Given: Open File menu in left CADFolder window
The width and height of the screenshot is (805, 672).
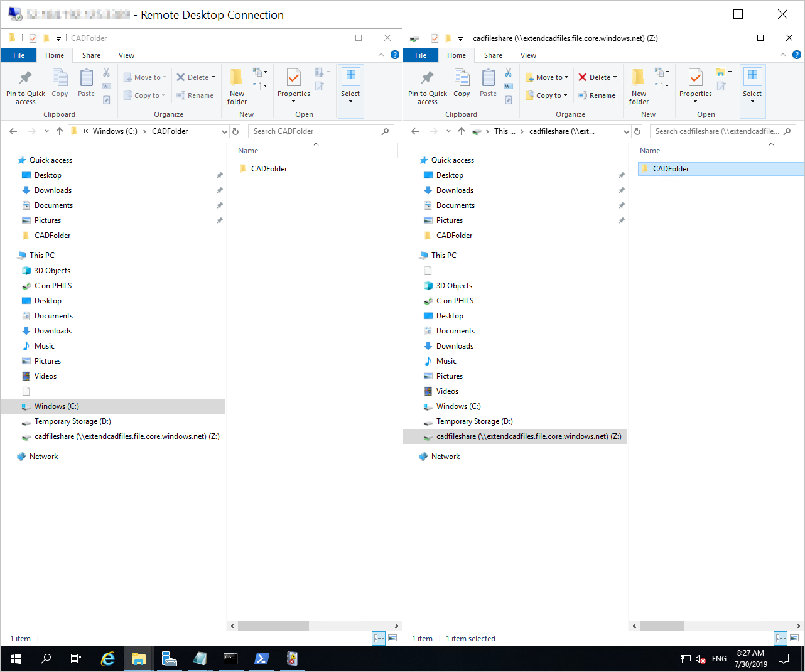Looking at the screenshot, I should pos(19,55).
